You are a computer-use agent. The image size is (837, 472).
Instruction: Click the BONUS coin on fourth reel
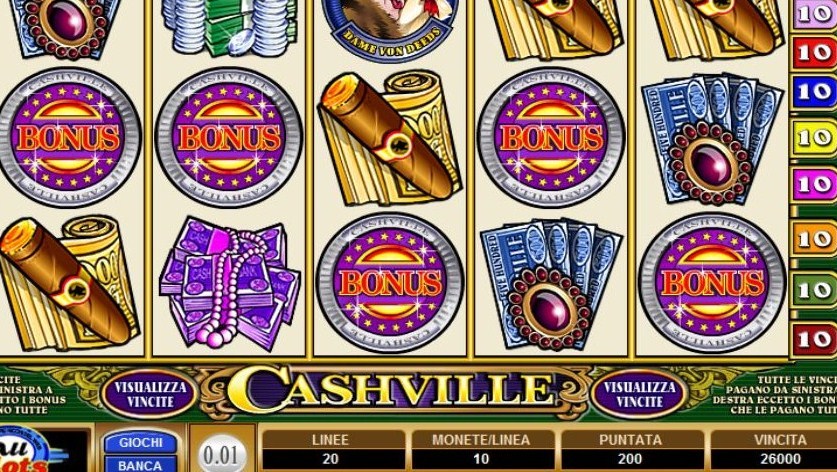point(551,138)
